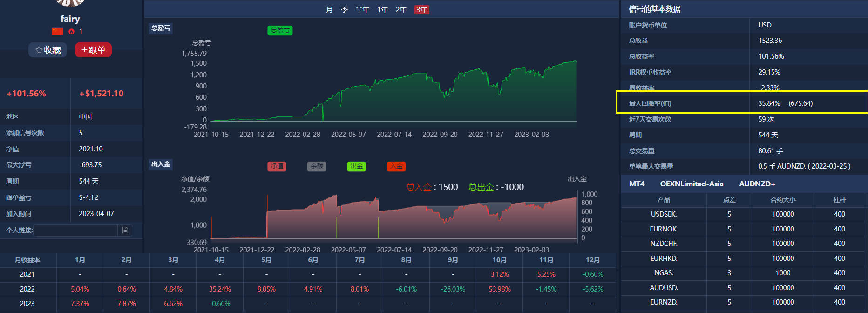868x313 pixels.
Task: Click the 收藏 favorite button
Action: pos(48,50)
